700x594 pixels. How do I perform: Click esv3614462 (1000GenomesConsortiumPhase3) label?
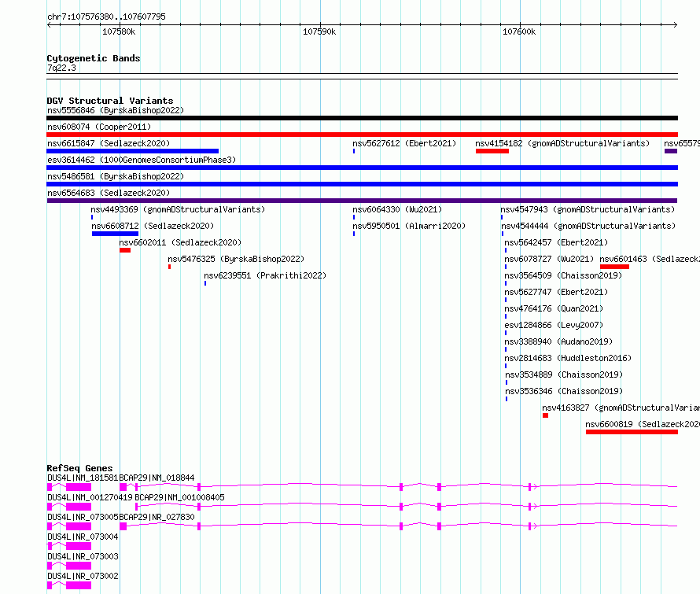pos(142,160)
